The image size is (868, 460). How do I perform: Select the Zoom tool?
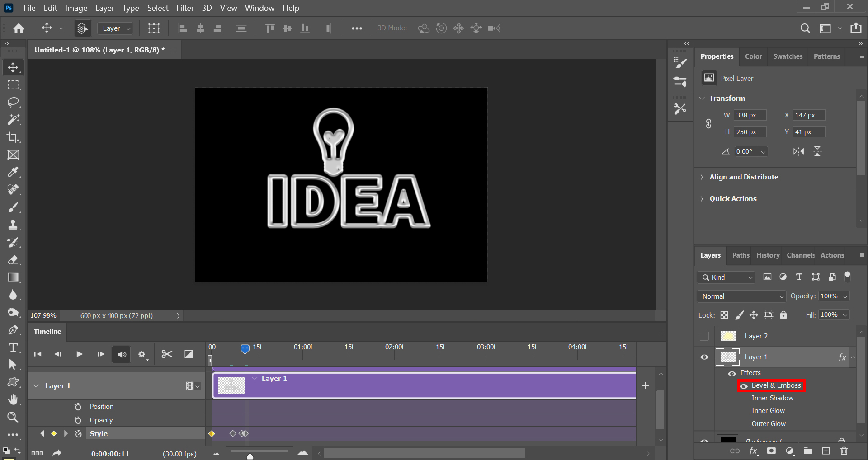13,417
